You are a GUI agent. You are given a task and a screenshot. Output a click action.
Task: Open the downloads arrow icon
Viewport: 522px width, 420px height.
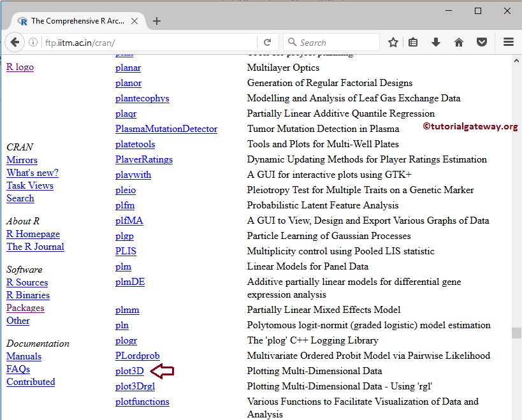(x=436, y=43)
